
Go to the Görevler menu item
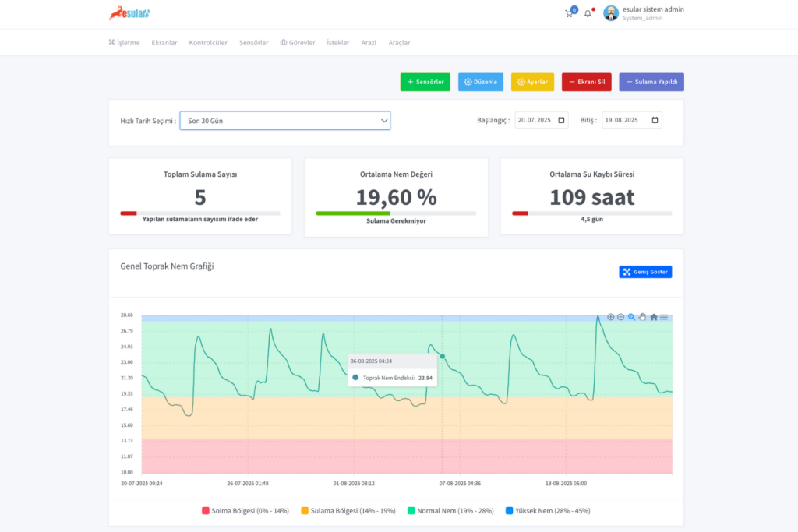(298, 43)
